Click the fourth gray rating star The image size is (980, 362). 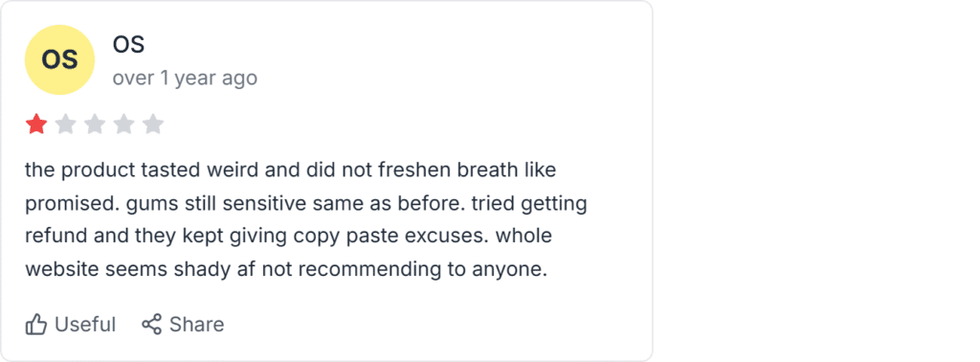[x=123, y=124]
